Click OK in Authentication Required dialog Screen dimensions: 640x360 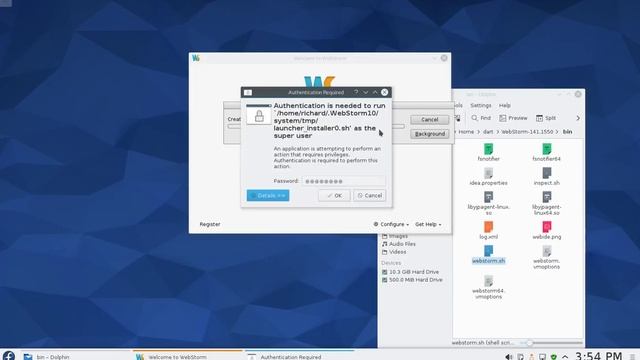pyautogui.click(x=334, y=196)
